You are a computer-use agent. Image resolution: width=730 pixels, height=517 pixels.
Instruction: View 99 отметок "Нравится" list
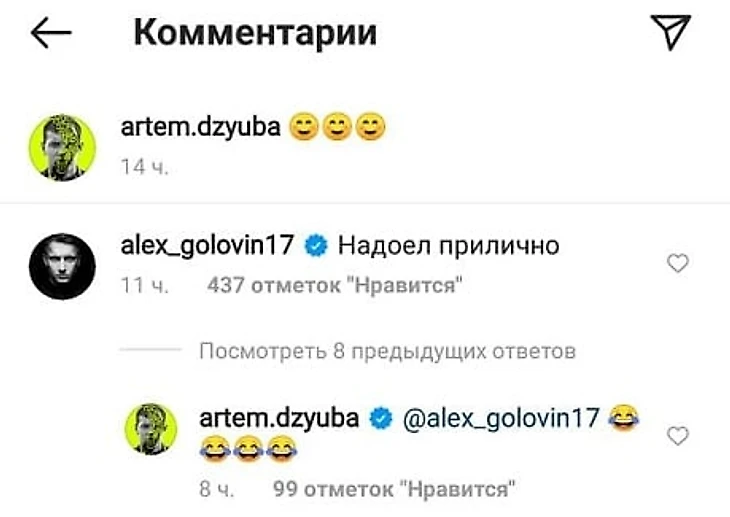(394, 489)
